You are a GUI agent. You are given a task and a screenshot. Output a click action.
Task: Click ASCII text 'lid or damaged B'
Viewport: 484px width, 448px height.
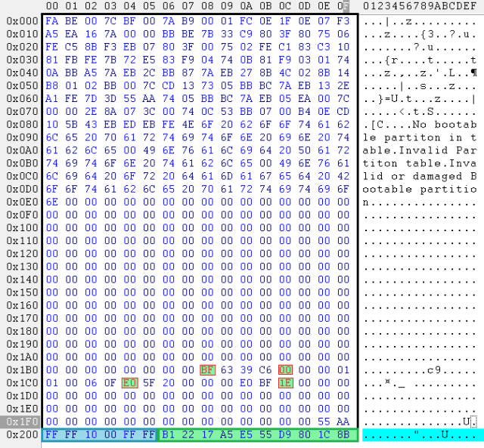pyautogui.click(x=420, y=176)
